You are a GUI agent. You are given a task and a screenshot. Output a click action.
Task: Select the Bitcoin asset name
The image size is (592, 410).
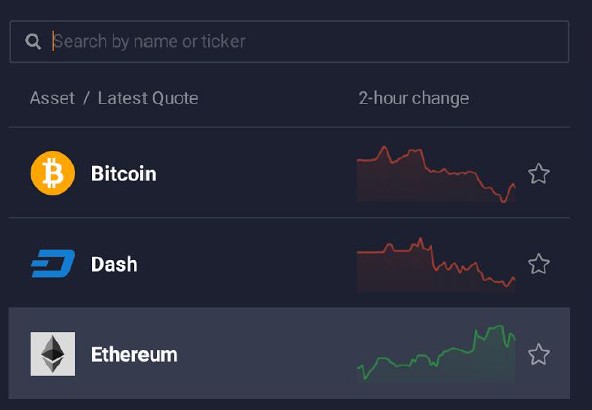(123, 174)
